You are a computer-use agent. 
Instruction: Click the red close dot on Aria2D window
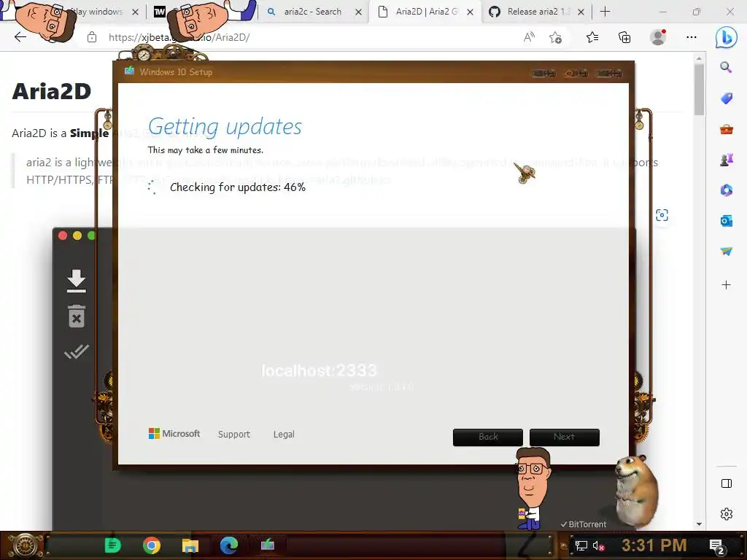[x=63, y=236]
